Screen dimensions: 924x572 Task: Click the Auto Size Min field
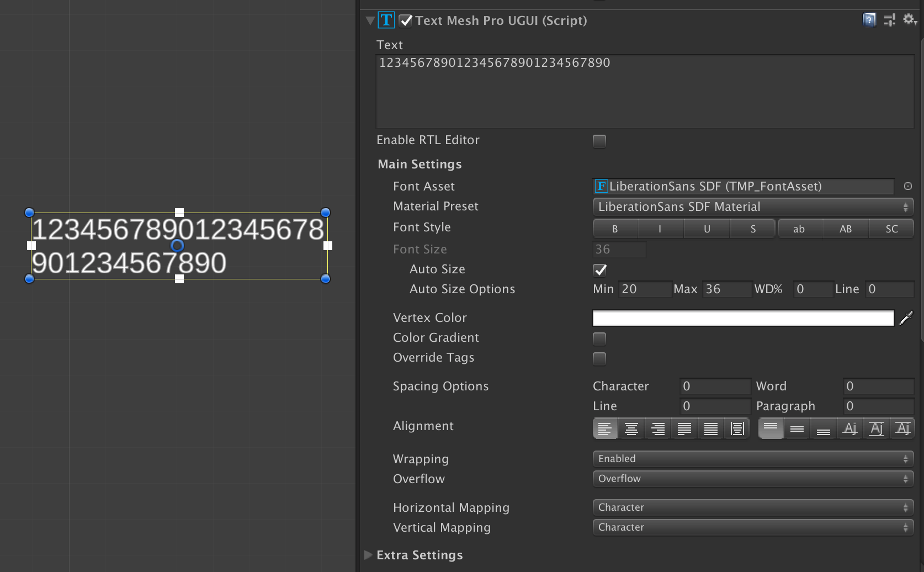click(x=646, y=289)
